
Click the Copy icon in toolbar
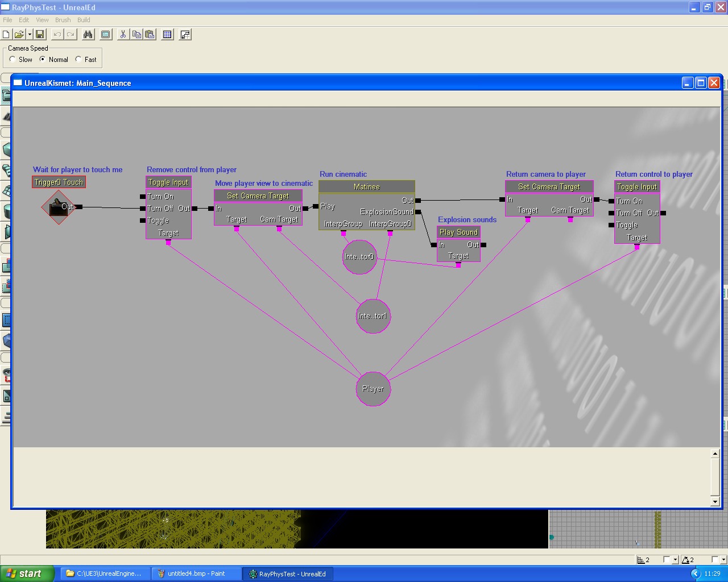(x=136, y=35)
